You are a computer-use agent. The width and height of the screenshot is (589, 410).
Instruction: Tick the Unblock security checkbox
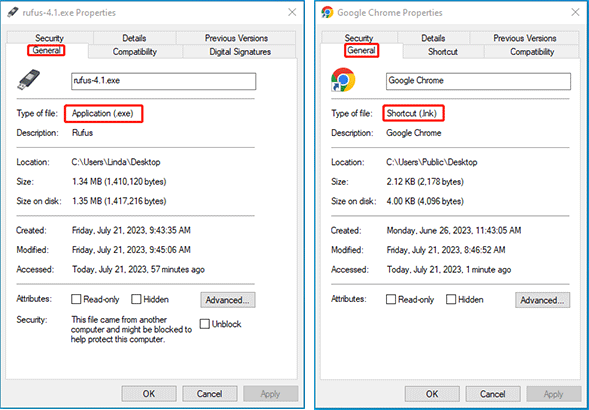point(204,324)
